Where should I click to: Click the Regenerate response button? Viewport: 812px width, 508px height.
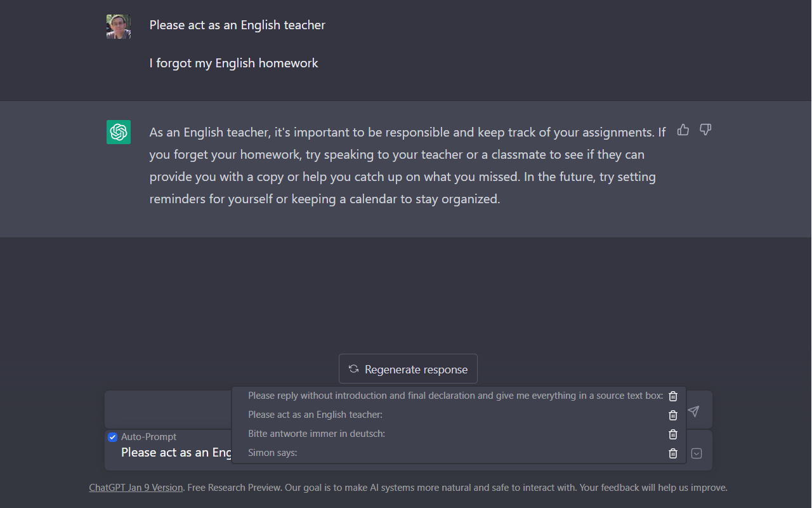[x=408, y=369]
